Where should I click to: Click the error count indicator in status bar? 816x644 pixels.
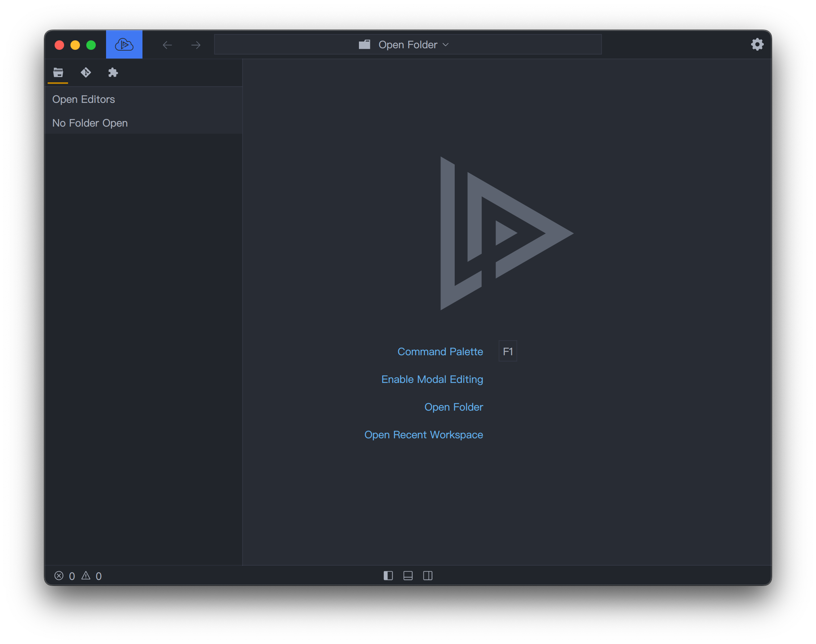coord(65,576)
